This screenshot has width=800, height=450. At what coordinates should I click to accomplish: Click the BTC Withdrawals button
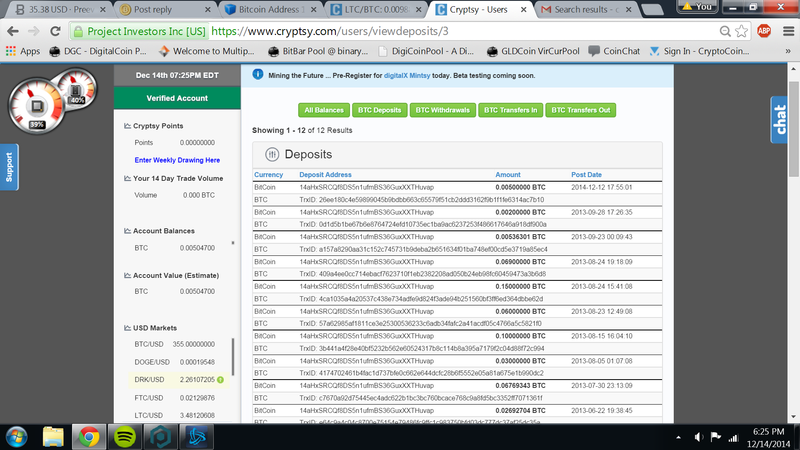[x=442, y=110]
